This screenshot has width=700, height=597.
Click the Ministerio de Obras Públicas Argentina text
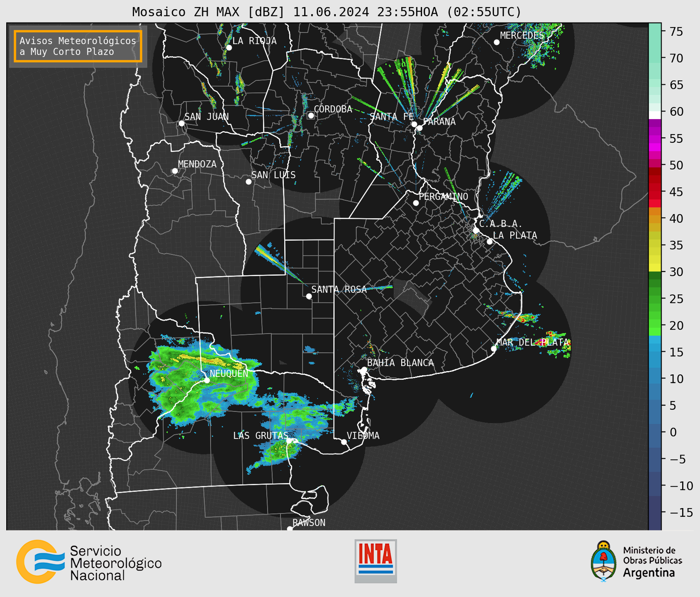point(652,562)
